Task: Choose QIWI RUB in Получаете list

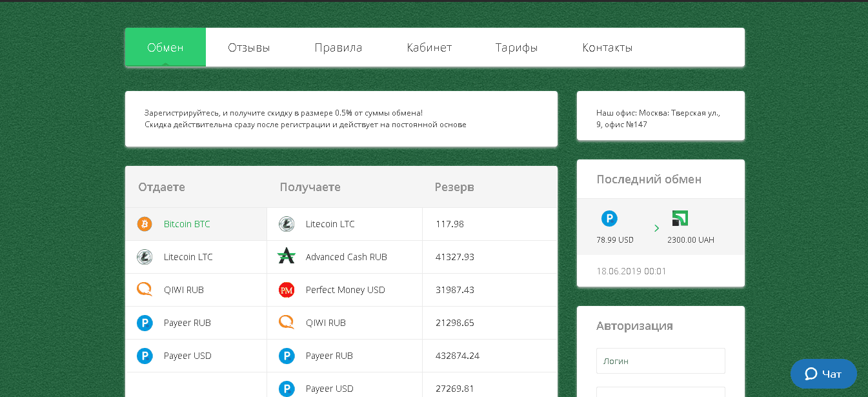Action: click(x=326, y=323)
